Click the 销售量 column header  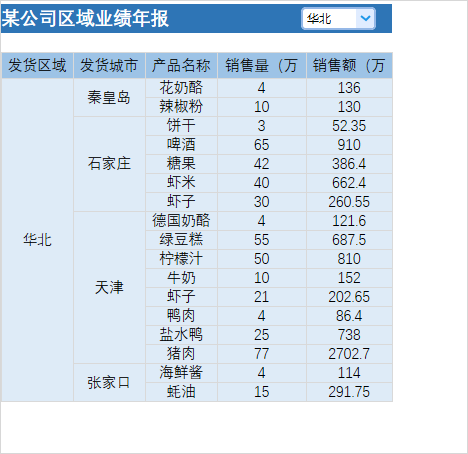tap(262, 65)
